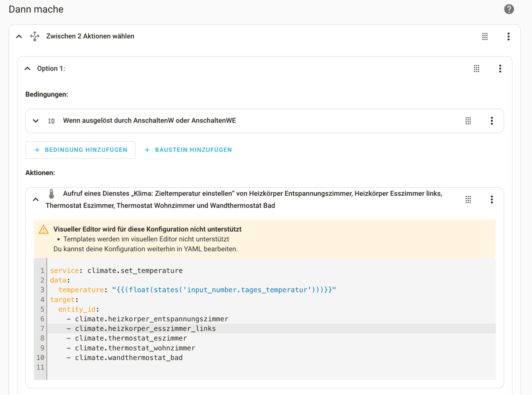
Task: Collapse the Option 1 section
Action: [27, 69]
